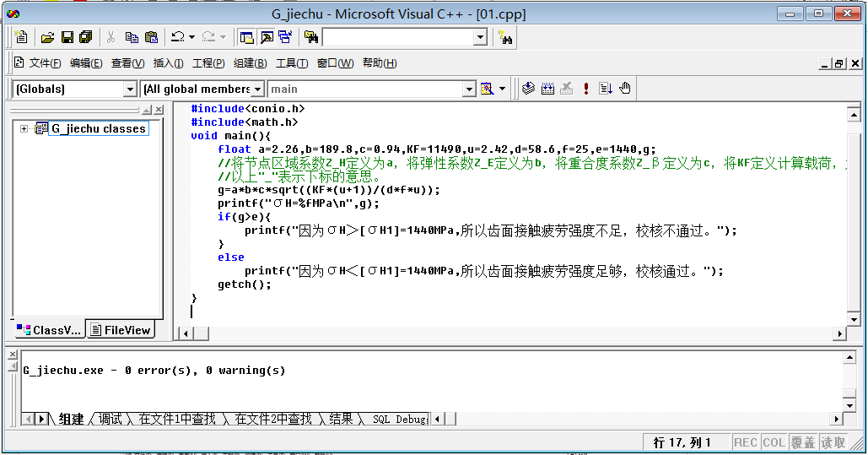Open the (Globals) class dropdown

(130, 89)
